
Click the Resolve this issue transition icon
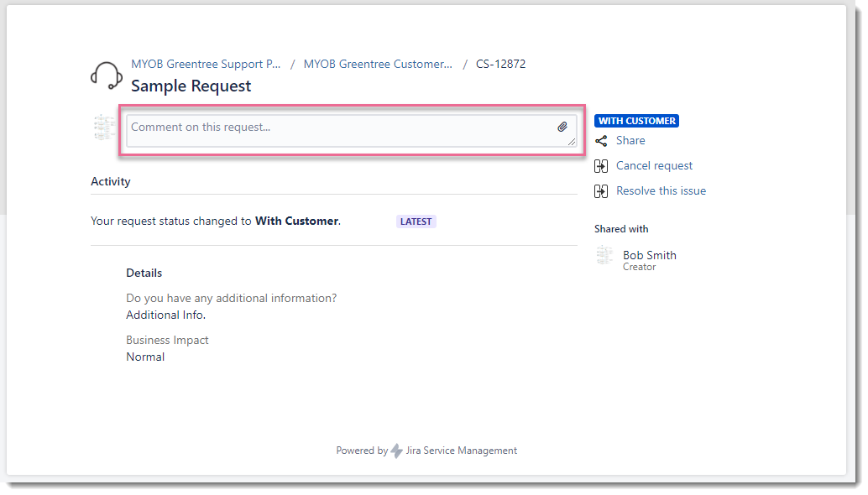point(601,191)
